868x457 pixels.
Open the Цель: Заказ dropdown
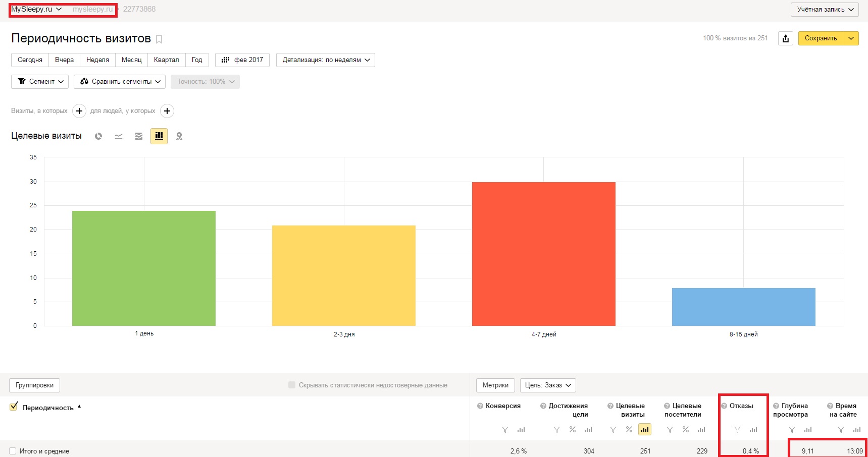tap(548, 385)
